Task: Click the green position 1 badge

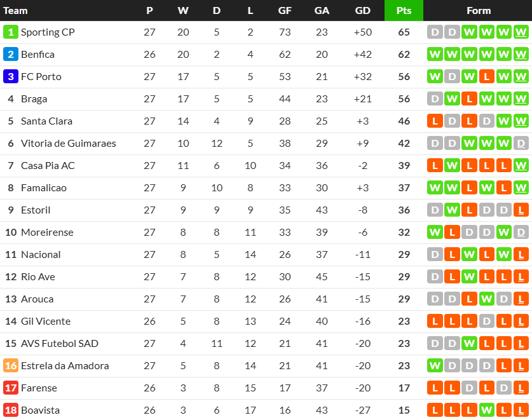Action: coord(11,32)
